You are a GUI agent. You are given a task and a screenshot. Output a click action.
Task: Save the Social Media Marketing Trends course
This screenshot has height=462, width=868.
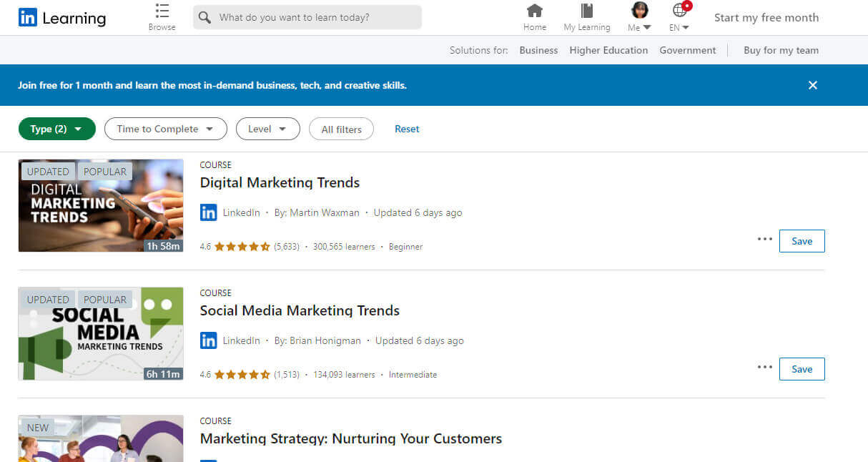tap(802, 369)
